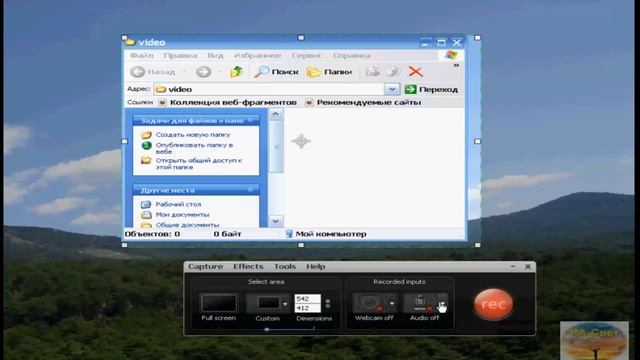640x360 pixels.
Task: Open the address bar dropdown
Action: pyautogui.click(x=392, y=89)
